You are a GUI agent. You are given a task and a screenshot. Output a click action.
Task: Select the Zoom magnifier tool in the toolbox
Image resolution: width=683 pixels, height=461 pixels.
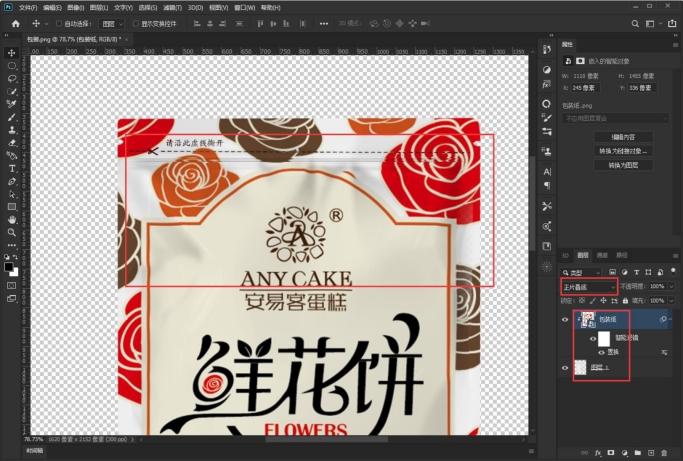click(12, 232)
